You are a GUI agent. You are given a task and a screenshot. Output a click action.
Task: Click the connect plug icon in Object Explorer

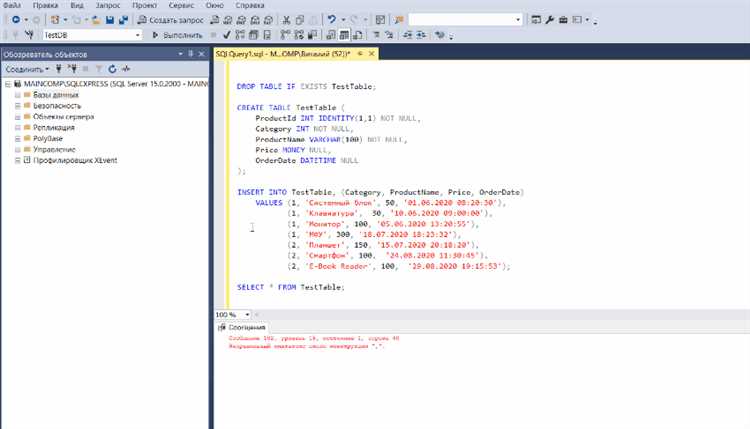(x=59, y=69)
